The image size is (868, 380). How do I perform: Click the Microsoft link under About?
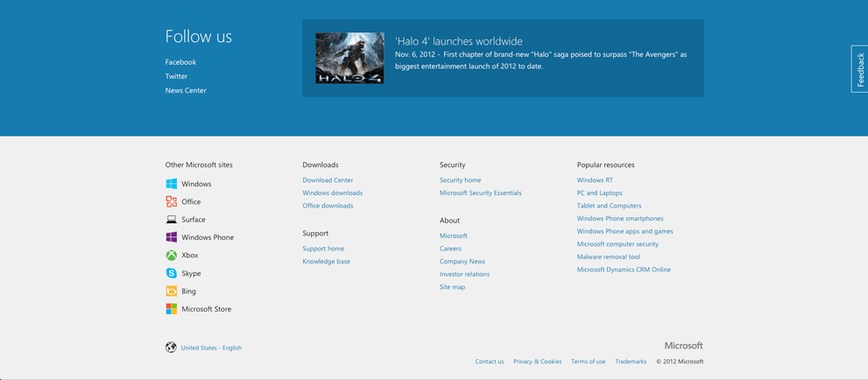(x=454, y=236)
